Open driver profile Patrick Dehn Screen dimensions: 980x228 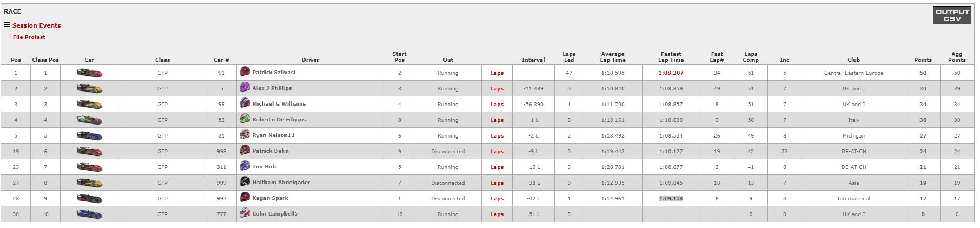[270, 151]
